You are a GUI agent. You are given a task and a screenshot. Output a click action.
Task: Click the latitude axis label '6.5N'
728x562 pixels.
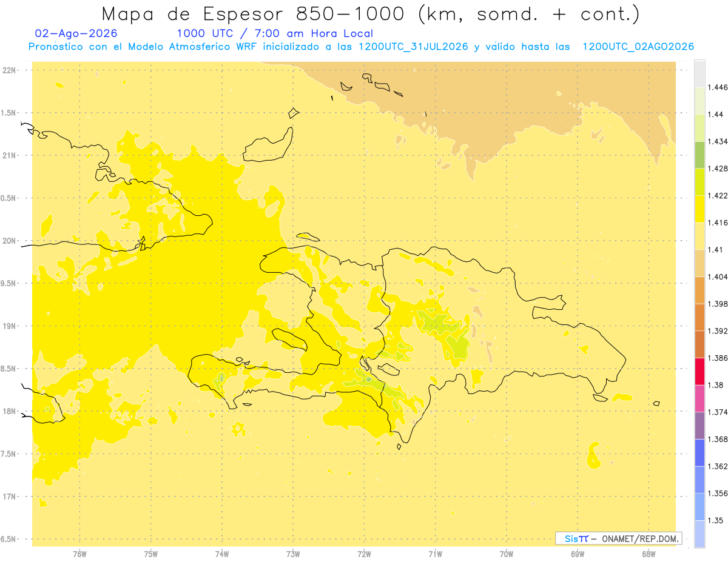[9, 540]
